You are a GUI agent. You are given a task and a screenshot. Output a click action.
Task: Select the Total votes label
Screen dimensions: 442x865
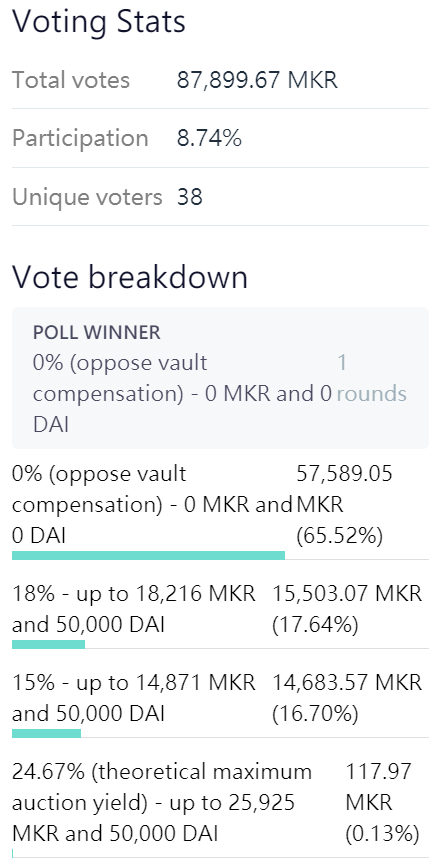click(71, 80)
